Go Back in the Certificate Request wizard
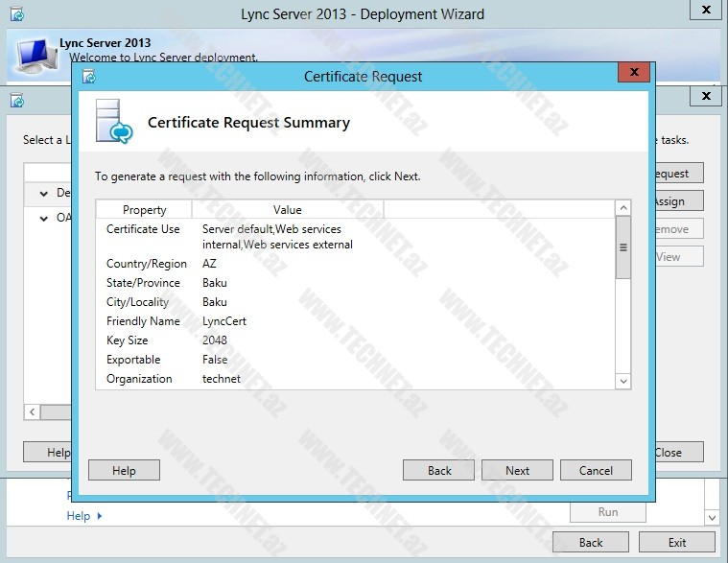The width and height of the screenshot is (728, 563). (439, 470)
